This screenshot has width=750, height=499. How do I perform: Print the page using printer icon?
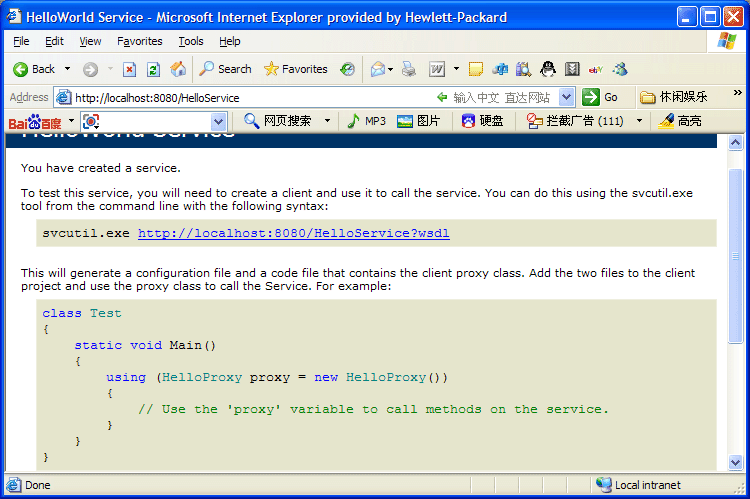(409, 69)
